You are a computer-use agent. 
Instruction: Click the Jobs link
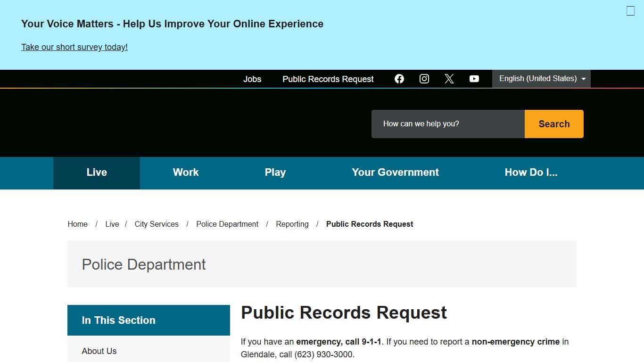(252, 79)
